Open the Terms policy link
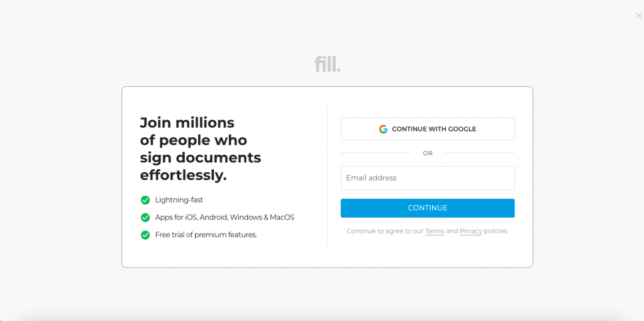The image size is (644, 321). [435, 231]
